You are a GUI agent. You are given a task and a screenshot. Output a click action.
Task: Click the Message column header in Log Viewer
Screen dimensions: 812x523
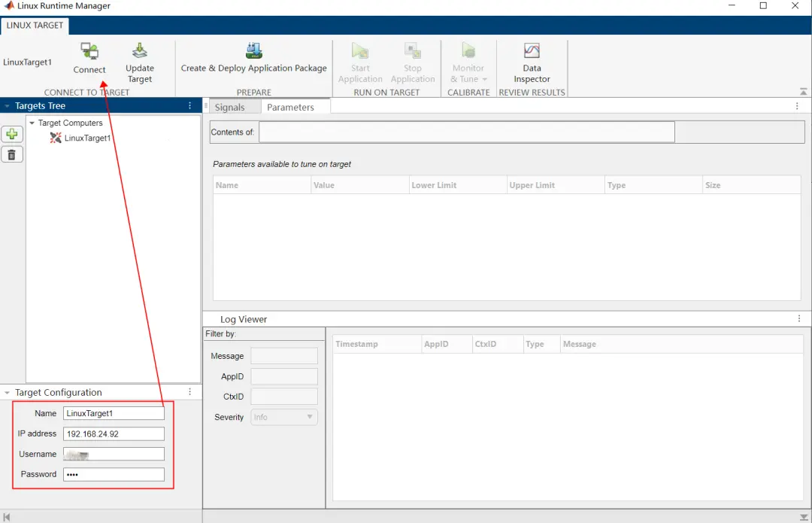coord(681,344)
